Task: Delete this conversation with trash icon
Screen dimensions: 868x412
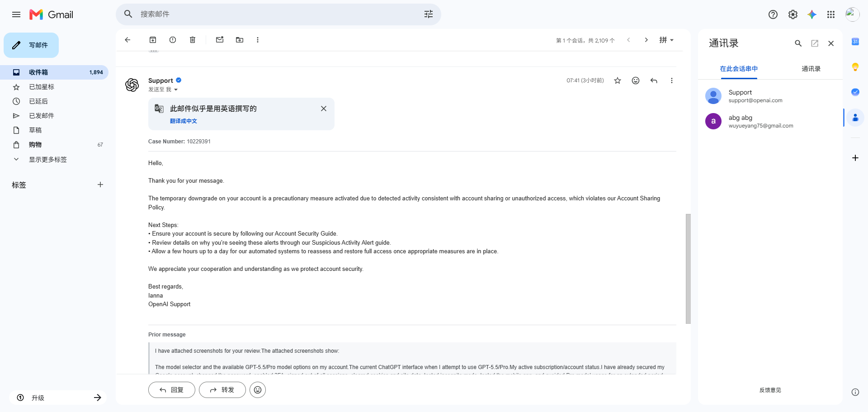Action: [x=193, y=40]
